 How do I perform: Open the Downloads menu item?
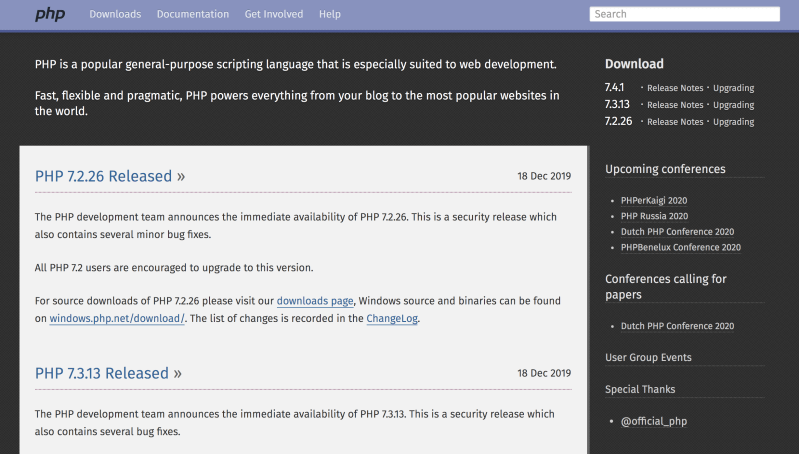(115, 14)
